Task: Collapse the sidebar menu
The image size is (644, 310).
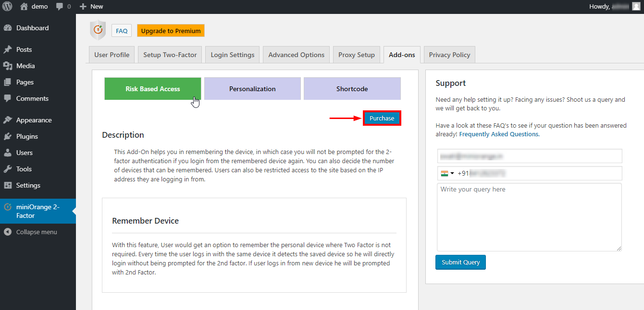Action: (x=38, y=232)
